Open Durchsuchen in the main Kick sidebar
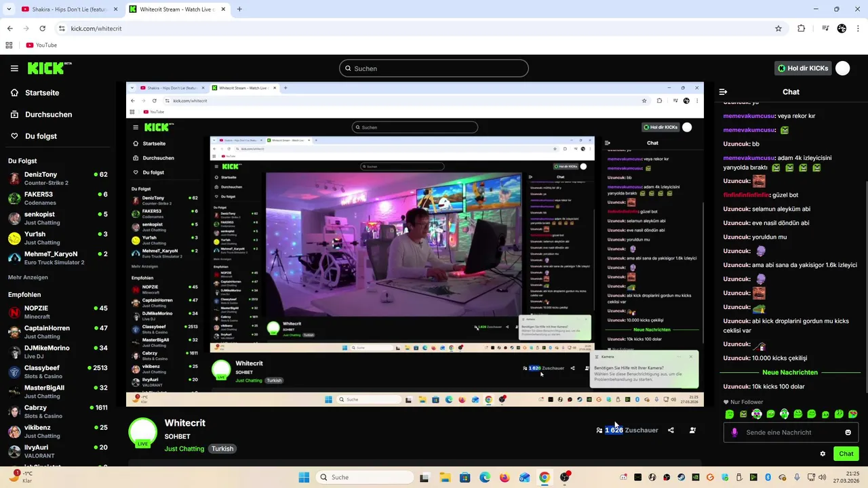868x488 pixels. coord(48,115)
